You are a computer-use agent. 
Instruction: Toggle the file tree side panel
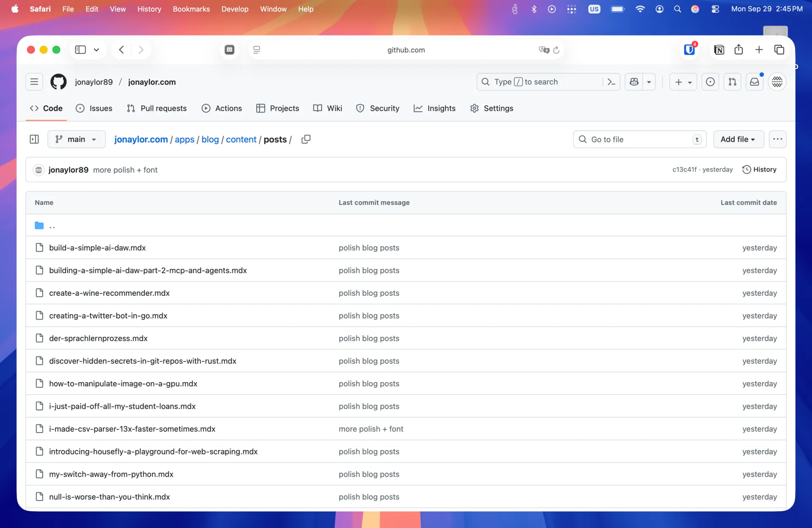tap(34, 140)
